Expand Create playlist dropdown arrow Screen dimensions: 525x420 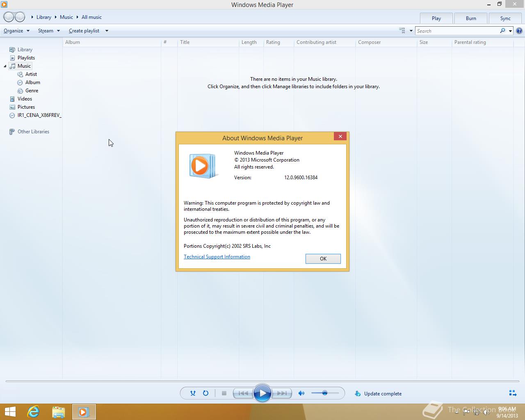point(107,31)
